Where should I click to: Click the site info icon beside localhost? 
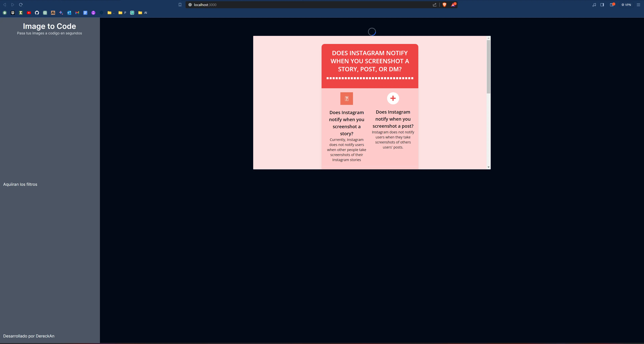pyautogui.click(x=190, y=5)
